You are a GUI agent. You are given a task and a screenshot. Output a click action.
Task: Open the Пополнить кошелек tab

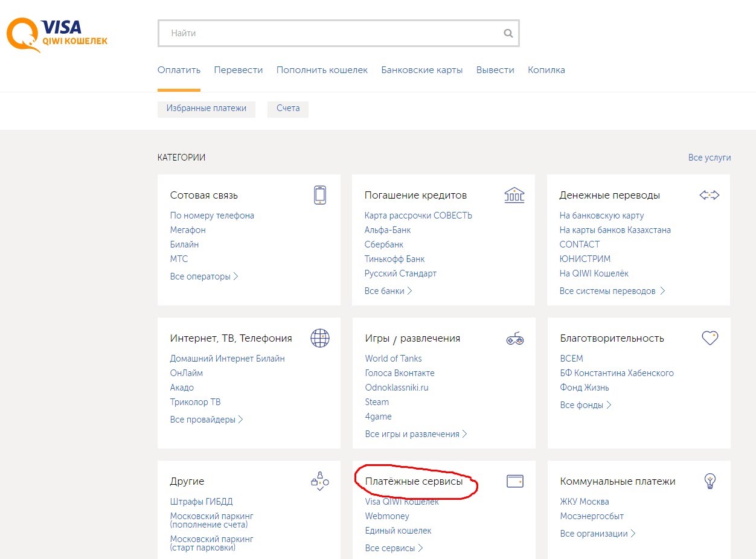pos(322,70)
